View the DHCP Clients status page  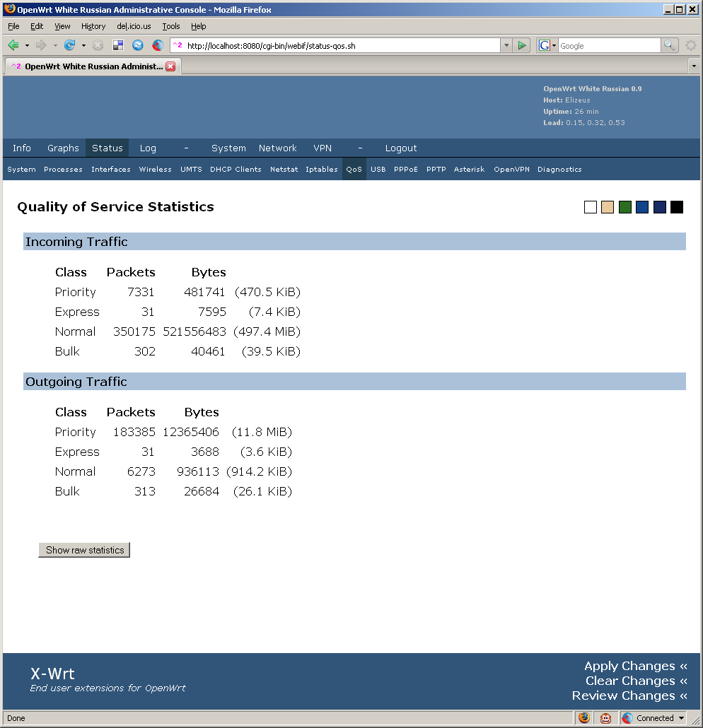[x=236, y=170]
